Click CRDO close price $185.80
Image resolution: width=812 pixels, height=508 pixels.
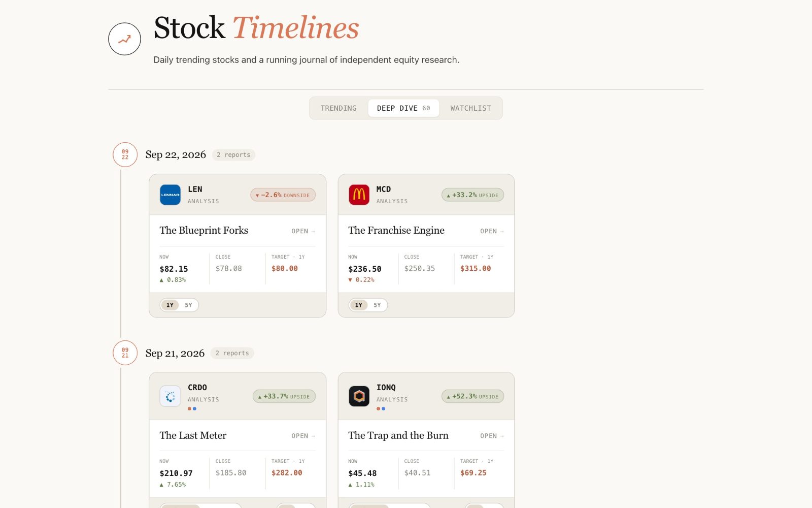coord(231,472)
